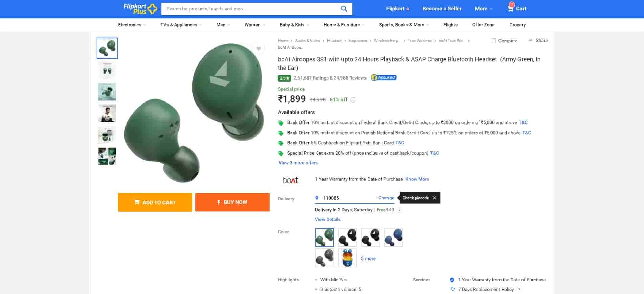
Task: Expand the More dropdown in header
Action: pos(483,9)
